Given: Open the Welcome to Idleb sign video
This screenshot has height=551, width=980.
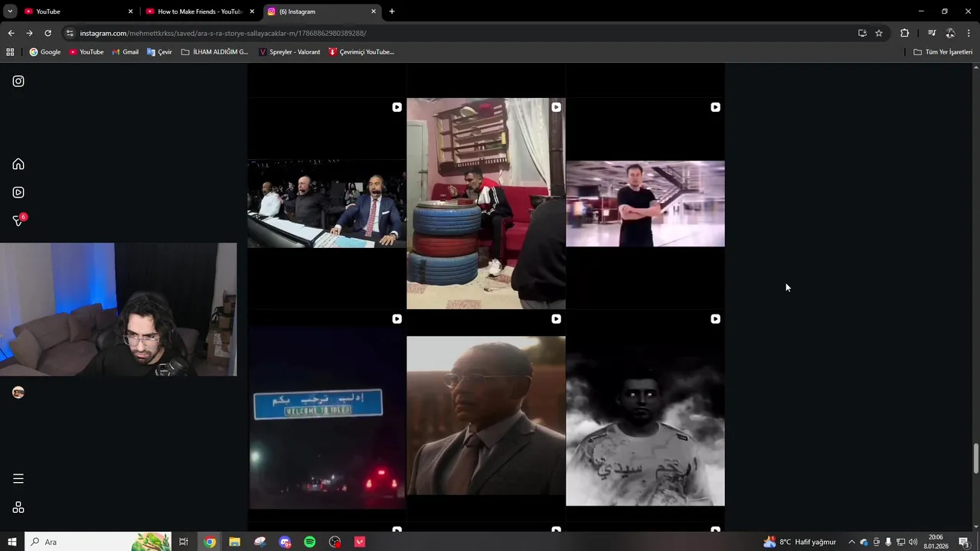Looking at the screenshot, I should coord(327,416).
